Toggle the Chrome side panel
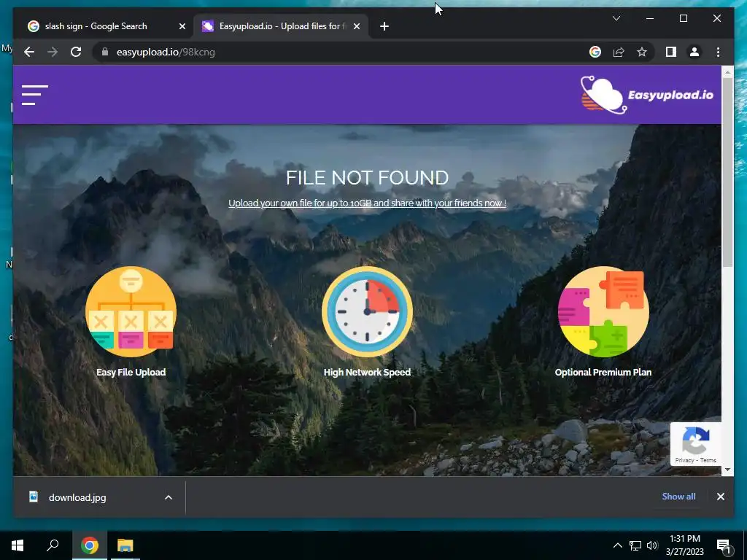 click(671, 52)
